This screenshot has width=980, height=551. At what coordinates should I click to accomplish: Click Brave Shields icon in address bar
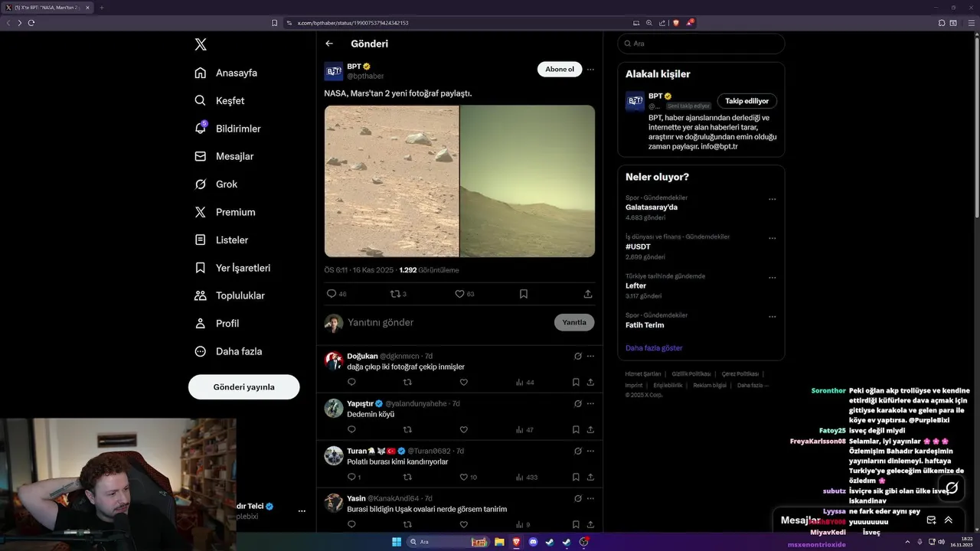(x=675, y=23)
